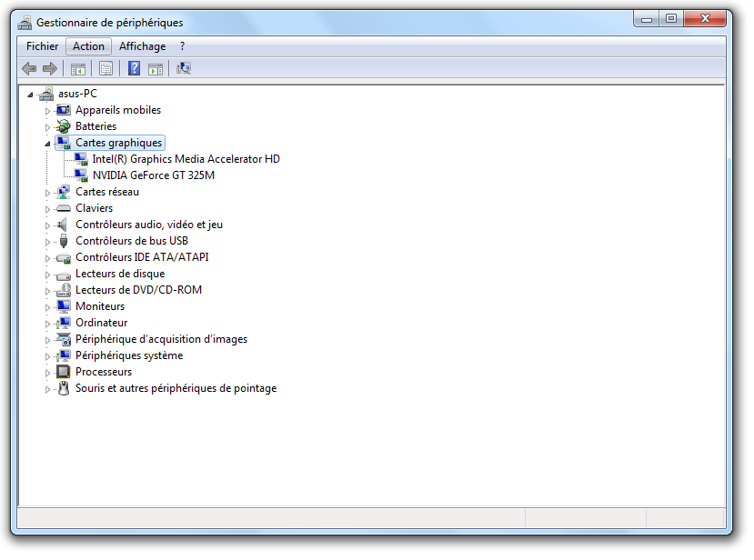
Task: Scan for hardware changes toolbar icon
Action: pos(184,68)
